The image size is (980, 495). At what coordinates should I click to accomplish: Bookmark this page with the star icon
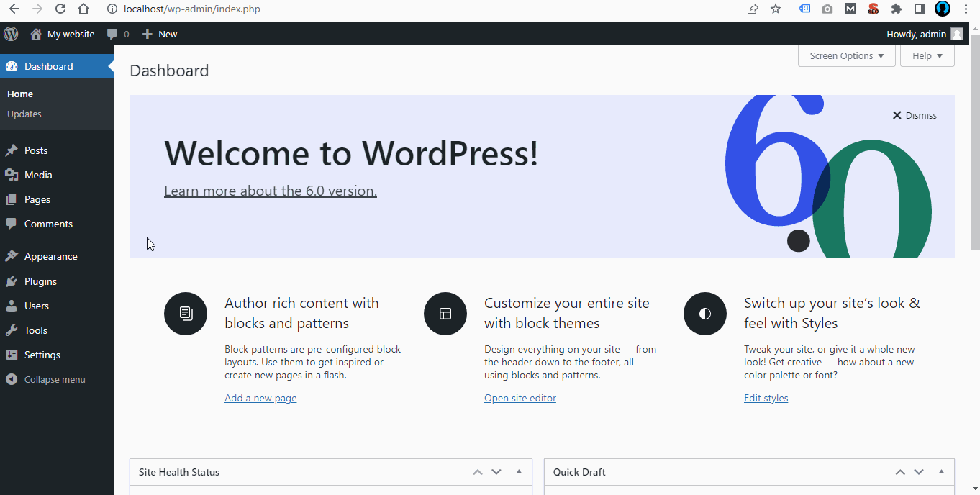[x=776, y=9]
